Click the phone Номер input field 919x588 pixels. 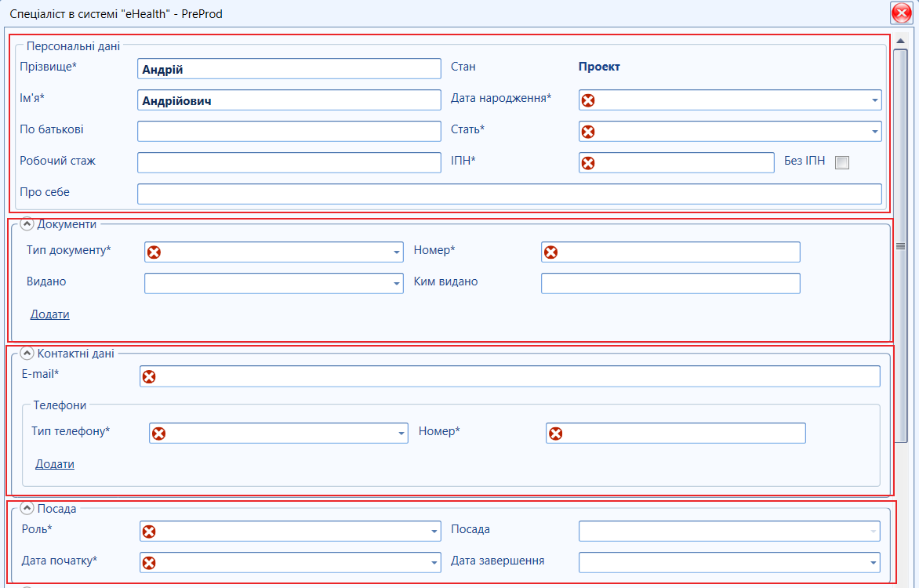click(x=676, y=434)
